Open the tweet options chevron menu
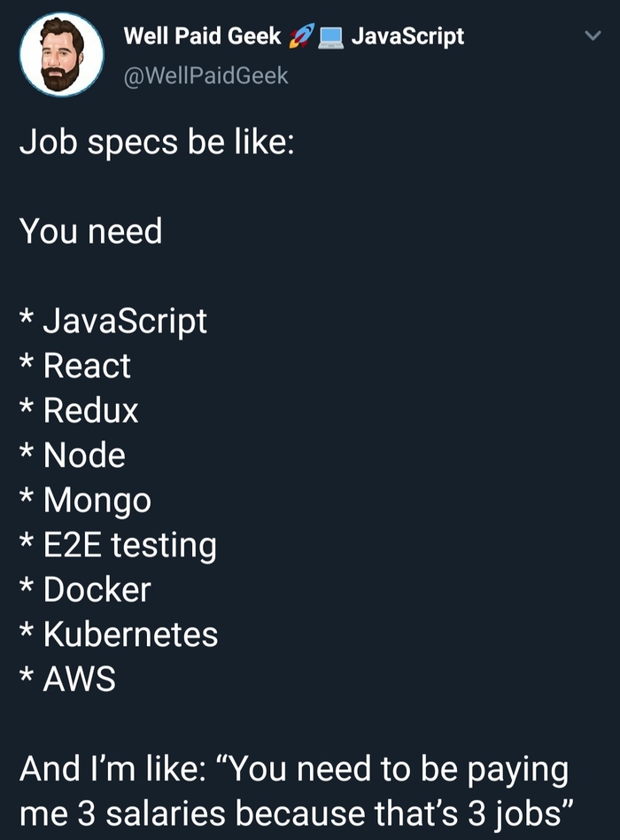 592,36
